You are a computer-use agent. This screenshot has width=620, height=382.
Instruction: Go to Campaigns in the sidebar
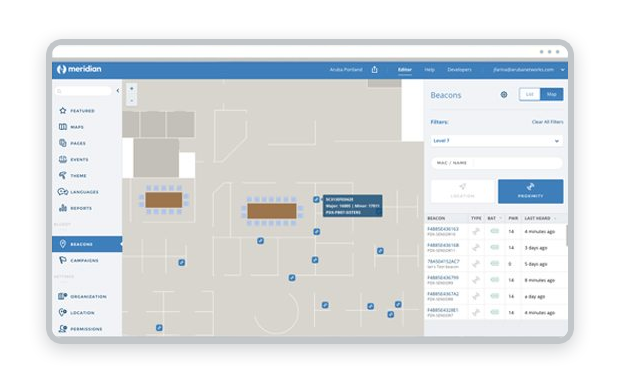(84, 261)
